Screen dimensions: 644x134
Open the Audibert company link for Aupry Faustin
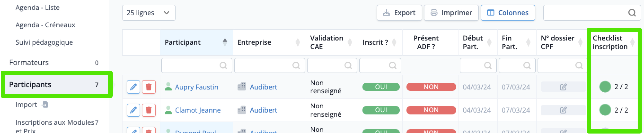[x=264, y=87]
